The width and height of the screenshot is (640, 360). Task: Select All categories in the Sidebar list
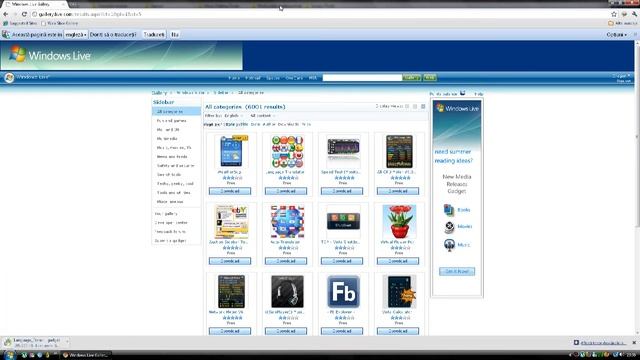[x=176, y=111]
